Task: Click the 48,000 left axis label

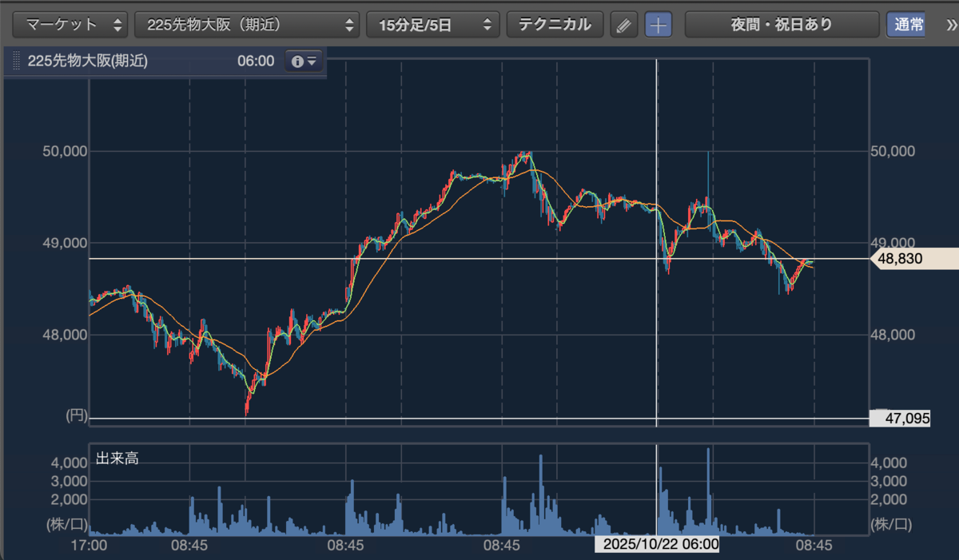Action: click(x=64, y=335)
